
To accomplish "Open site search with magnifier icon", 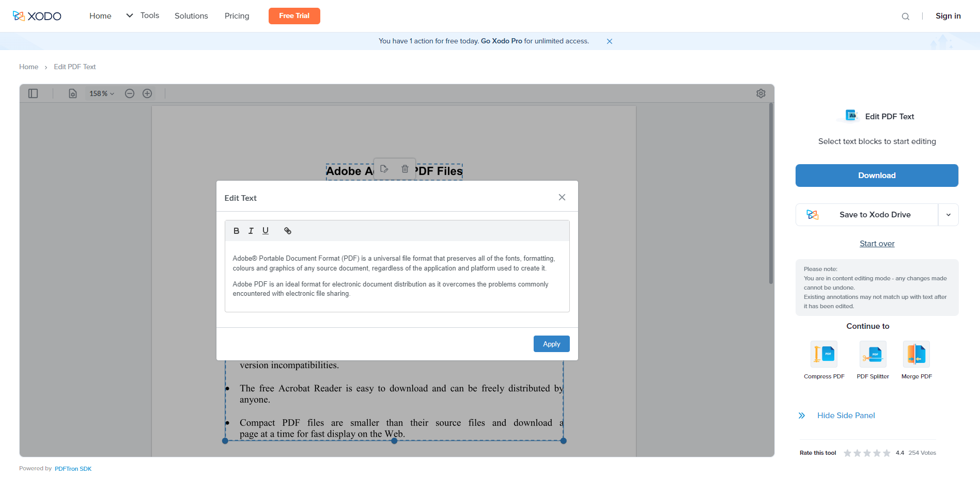I will point(906,17).
